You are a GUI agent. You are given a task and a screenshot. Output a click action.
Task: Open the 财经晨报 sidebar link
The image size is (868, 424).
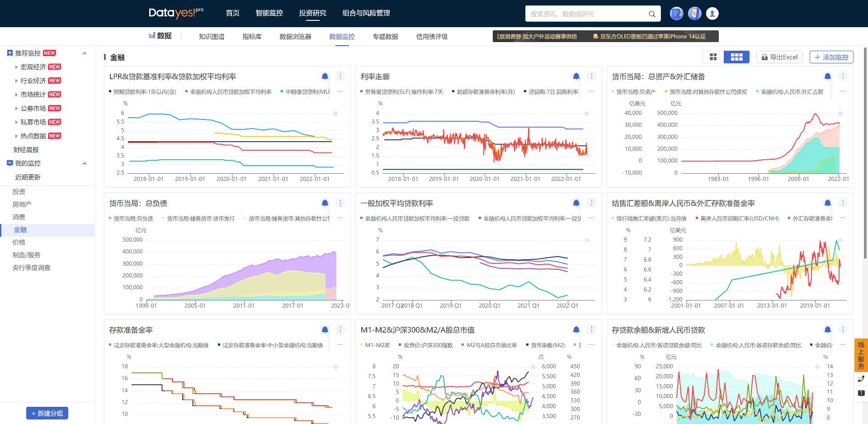[x=26, y=150]
